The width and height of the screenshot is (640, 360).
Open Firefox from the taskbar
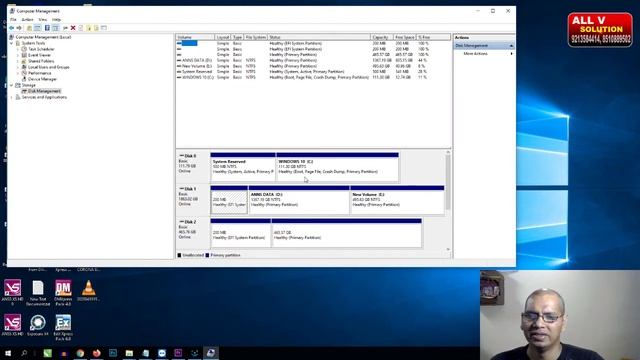pos(97,353)
